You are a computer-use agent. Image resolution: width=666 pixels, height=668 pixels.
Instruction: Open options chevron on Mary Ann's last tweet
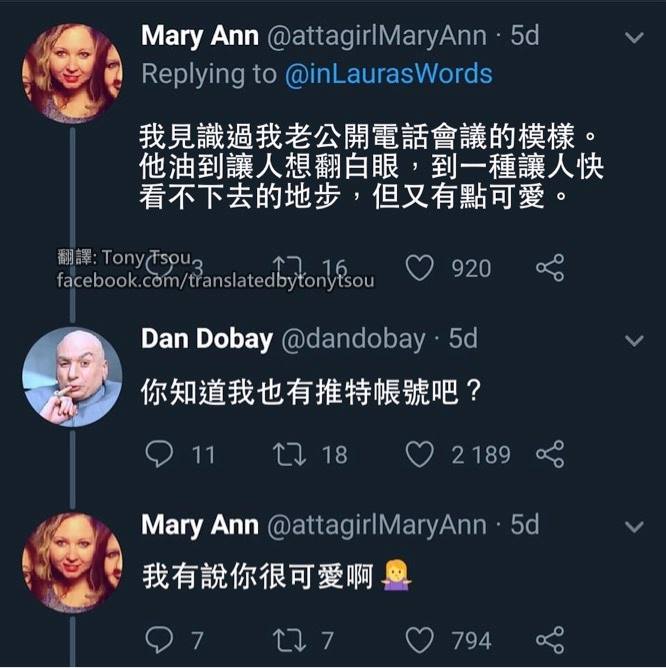pos(634,527)
